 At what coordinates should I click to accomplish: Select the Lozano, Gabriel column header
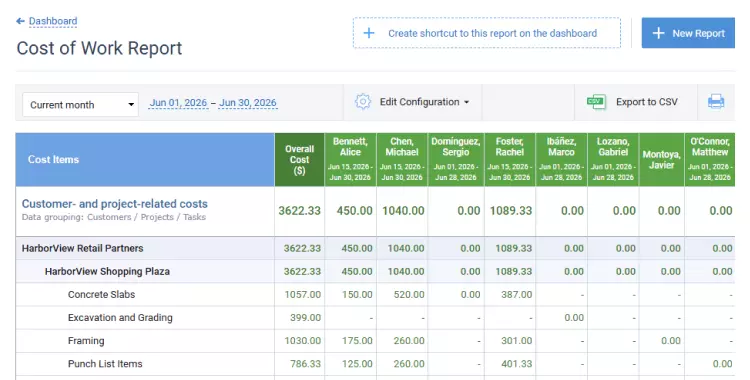tap(613, 160)
